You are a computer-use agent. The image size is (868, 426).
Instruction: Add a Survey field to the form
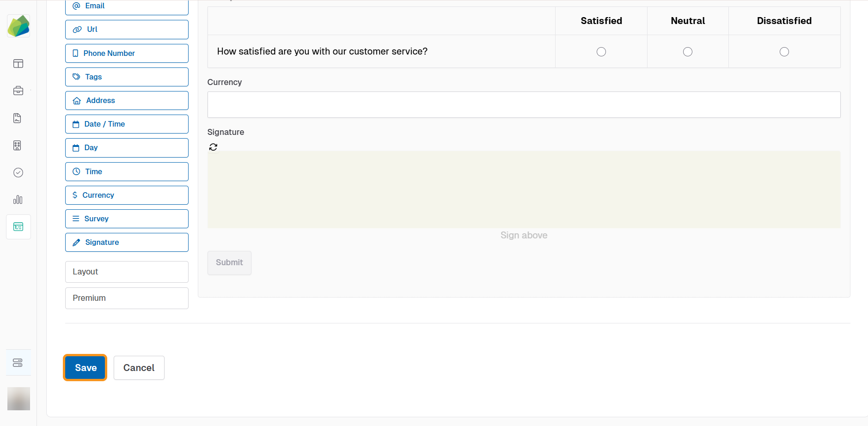[x=127, y=219]
